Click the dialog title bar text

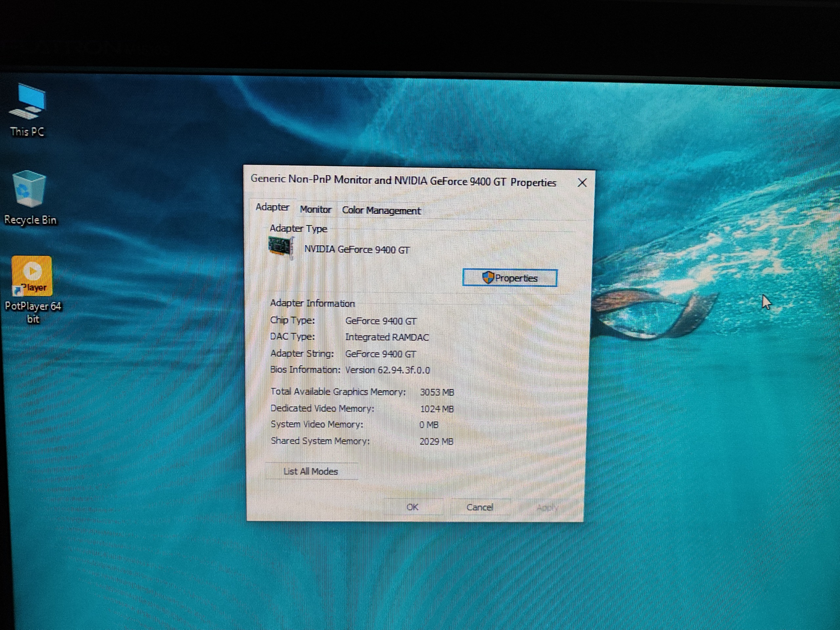pyautogui.click(x=403, y=180)
